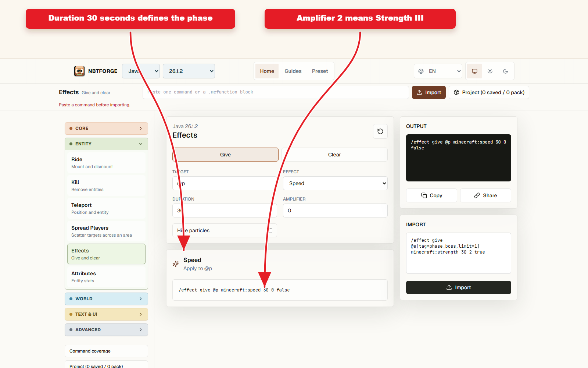Image resolution: width=588 pixels, height=368 pixels.
Task: Click the Duration input field
Action: pos(225,210)
